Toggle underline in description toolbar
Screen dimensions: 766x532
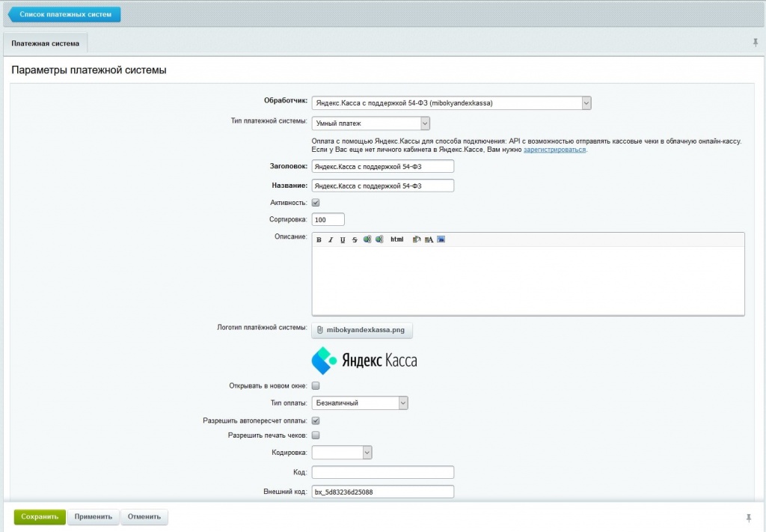343,240
